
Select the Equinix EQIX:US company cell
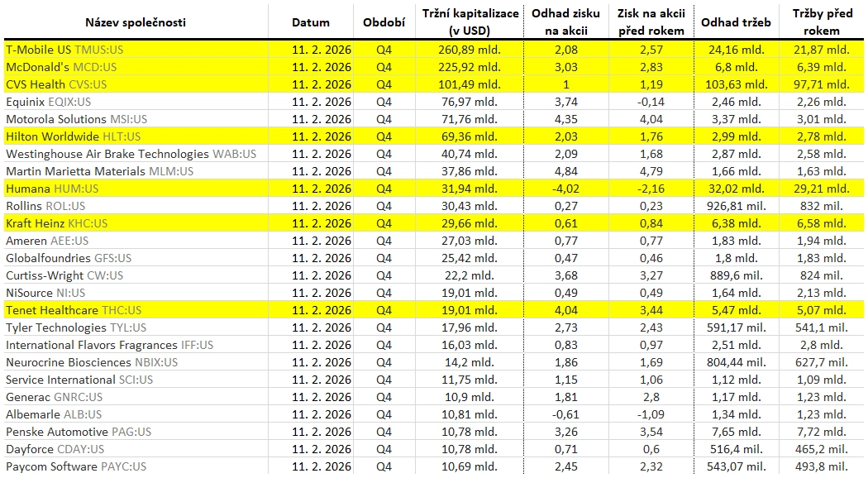point(49,102)
